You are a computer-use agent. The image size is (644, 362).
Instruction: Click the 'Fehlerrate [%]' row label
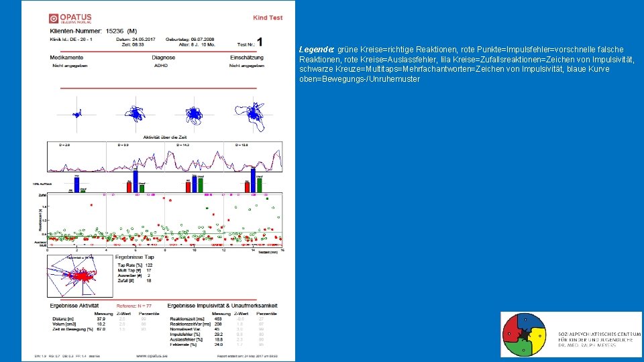[x=183, y=345]
